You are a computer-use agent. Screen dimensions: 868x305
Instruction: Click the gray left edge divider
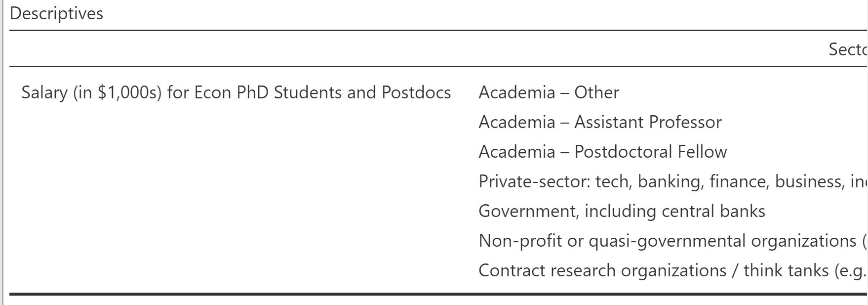(x=2, y=152)
